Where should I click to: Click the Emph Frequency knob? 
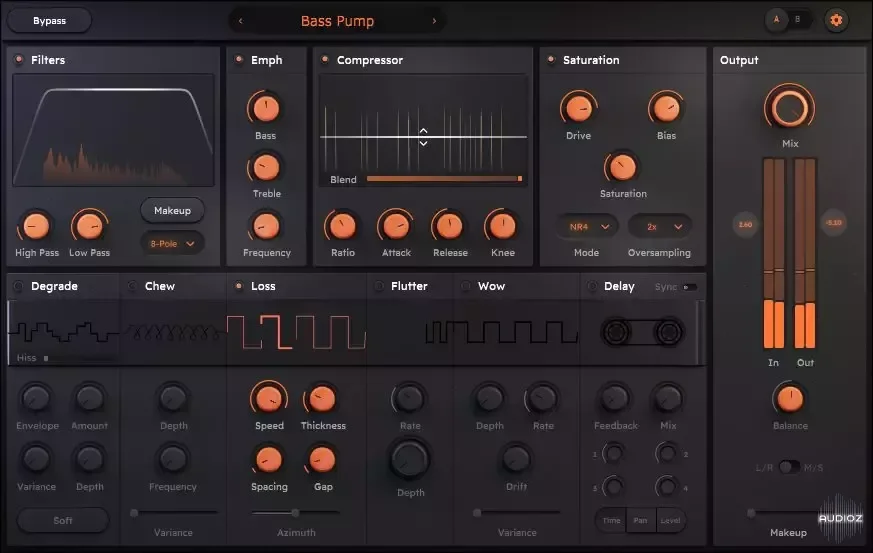click(266, 226)
